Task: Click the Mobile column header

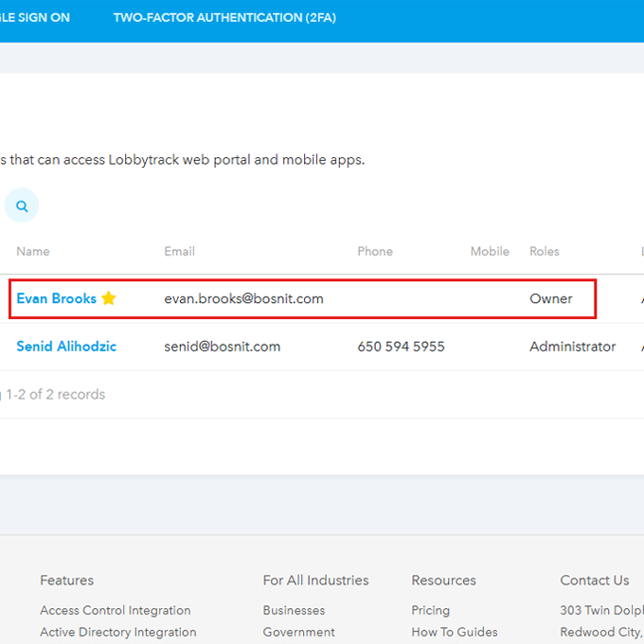Action: tap(490, 251)
